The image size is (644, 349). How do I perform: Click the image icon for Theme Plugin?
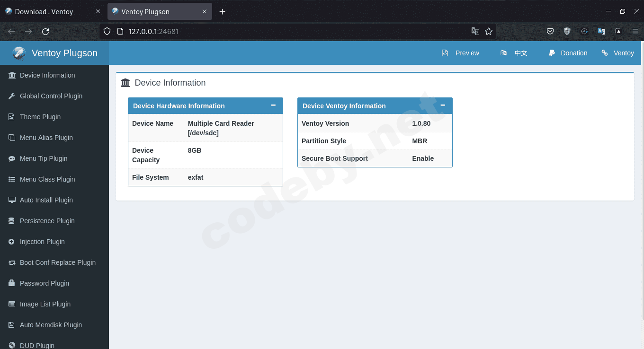(12, 117)
